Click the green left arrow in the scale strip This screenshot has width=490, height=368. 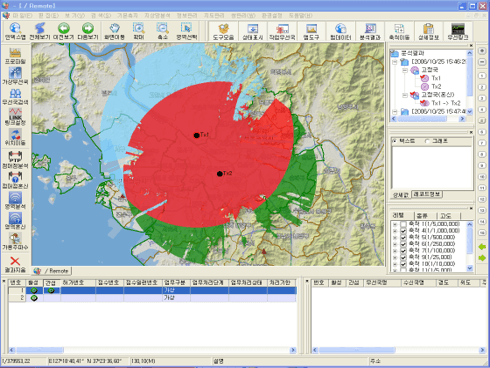pos(482,247)
